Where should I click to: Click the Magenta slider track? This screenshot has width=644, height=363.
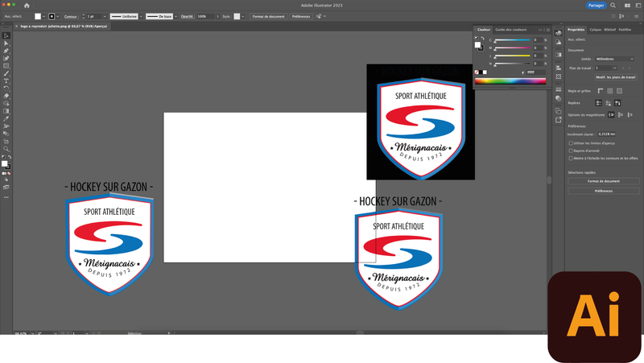[512, 47]
